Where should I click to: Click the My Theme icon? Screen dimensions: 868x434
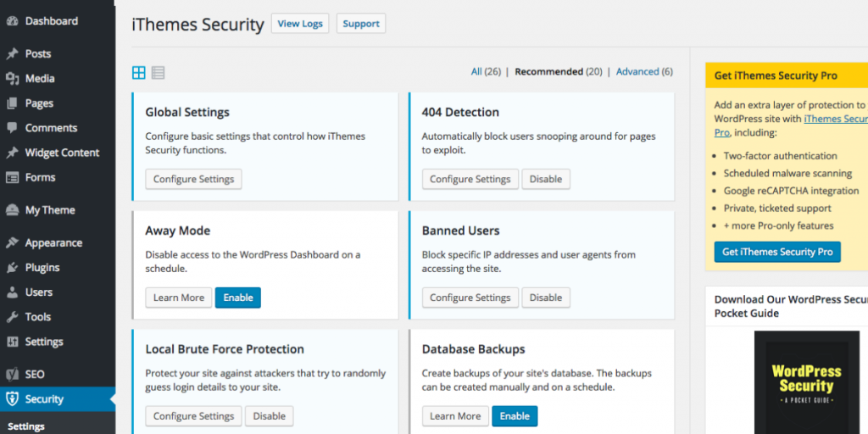(x=12, y=210)
